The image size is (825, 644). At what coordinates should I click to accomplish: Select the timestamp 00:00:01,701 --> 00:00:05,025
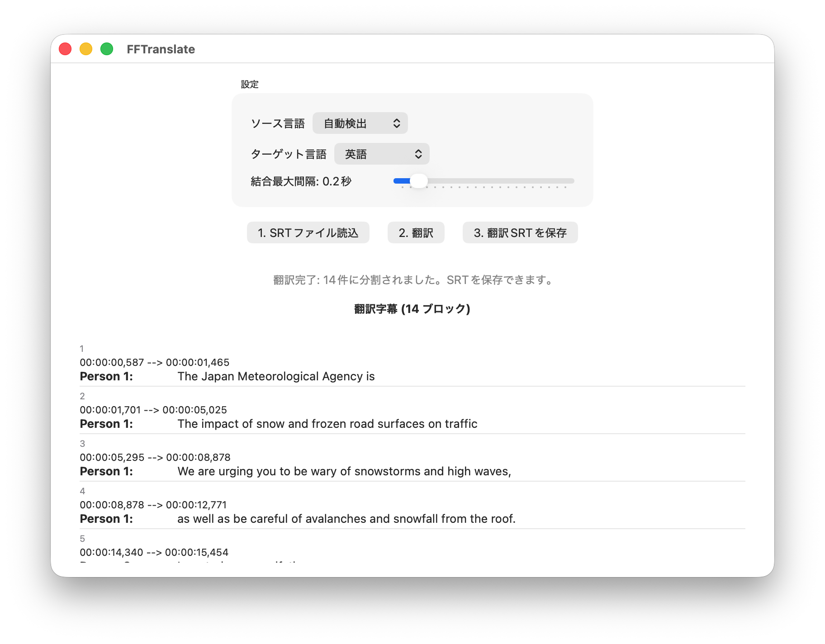point(153,410)
